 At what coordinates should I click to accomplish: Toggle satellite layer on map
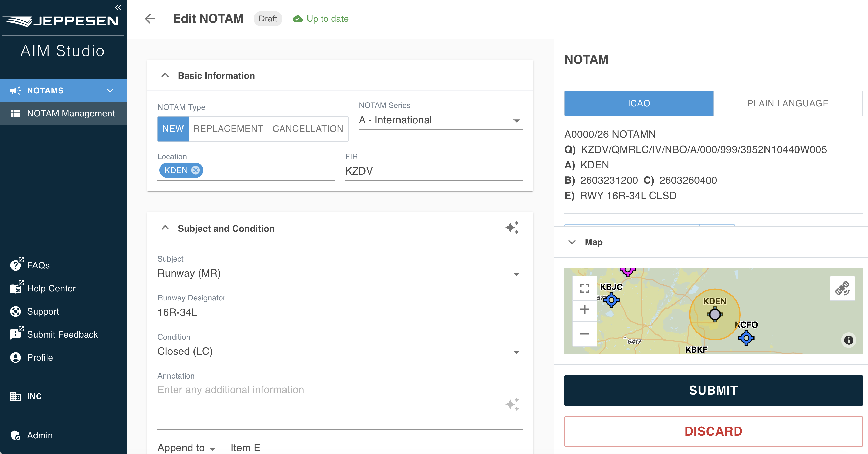(842, 288)
